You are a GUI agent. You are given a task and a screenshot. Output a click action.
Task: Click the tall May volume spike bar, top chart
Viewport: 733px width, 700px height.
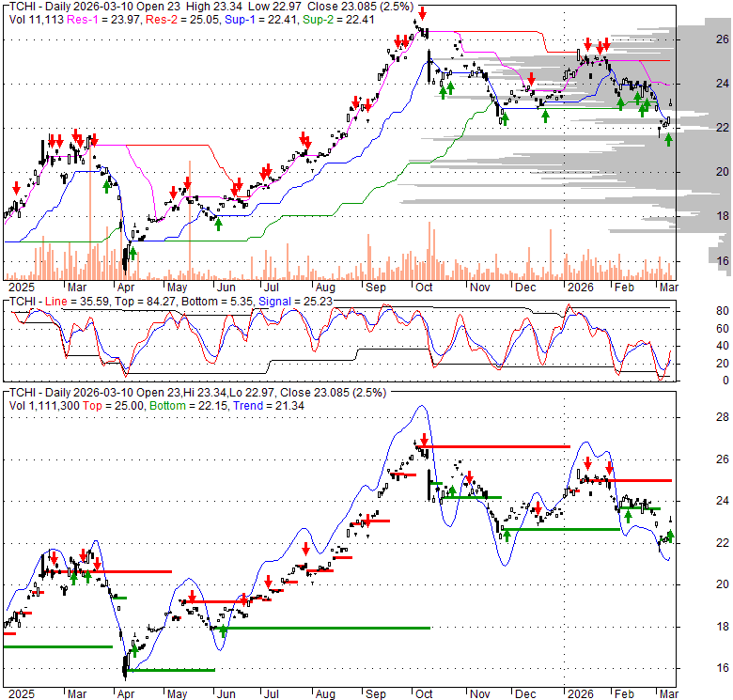190,220
